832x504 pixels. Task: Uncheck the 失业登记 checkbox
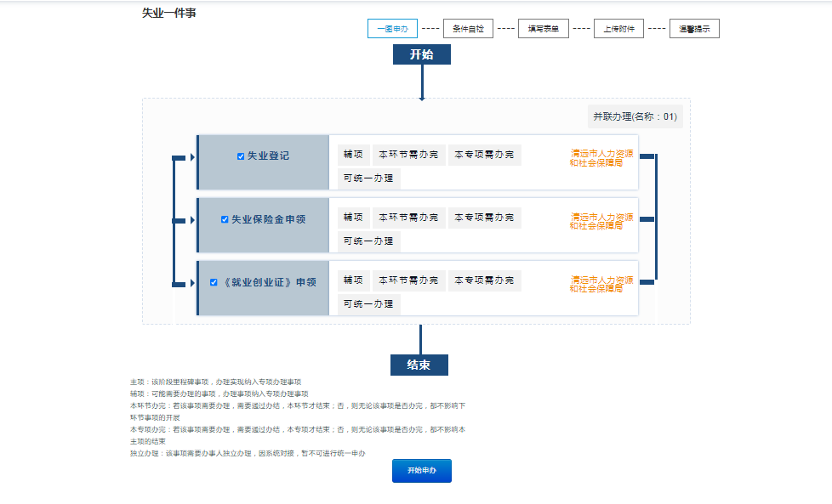click(241, 156)
